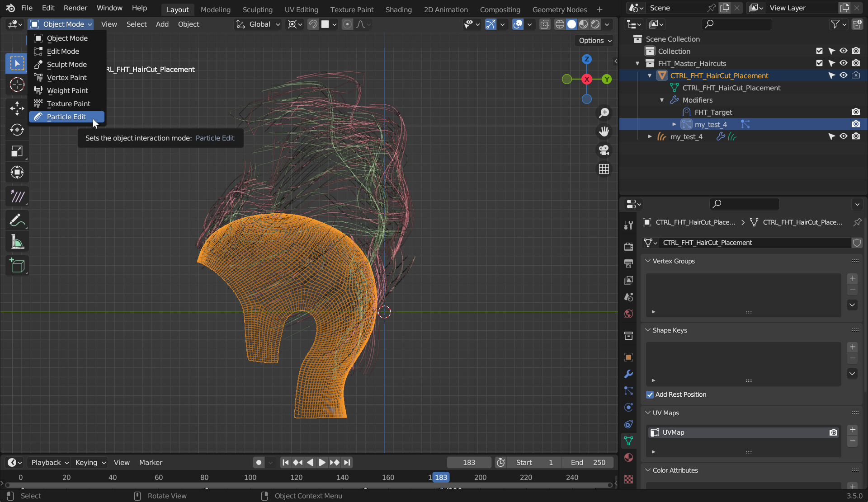Open the Tool properties tab
The image size is (868, 502).
pos(628,225)
